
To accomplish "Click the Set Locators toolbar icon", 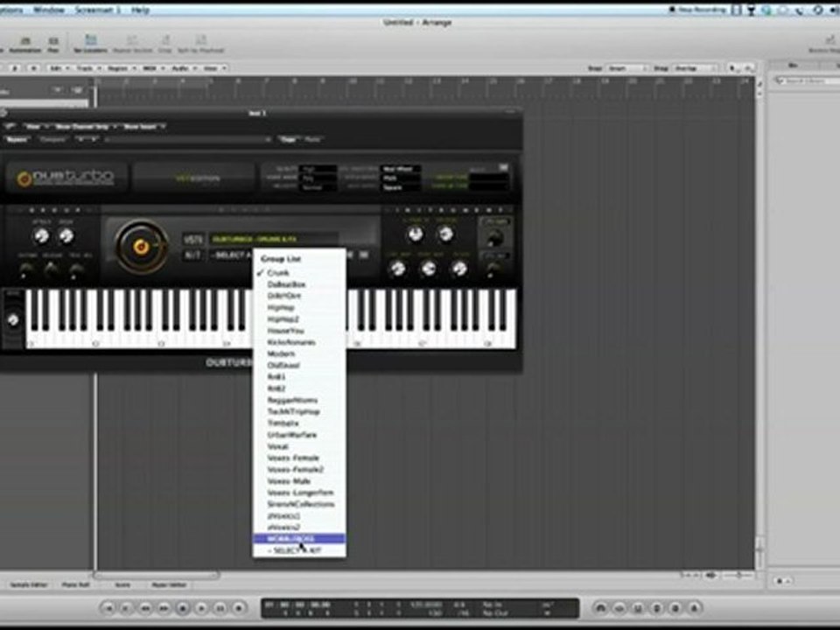I will 90,42.
